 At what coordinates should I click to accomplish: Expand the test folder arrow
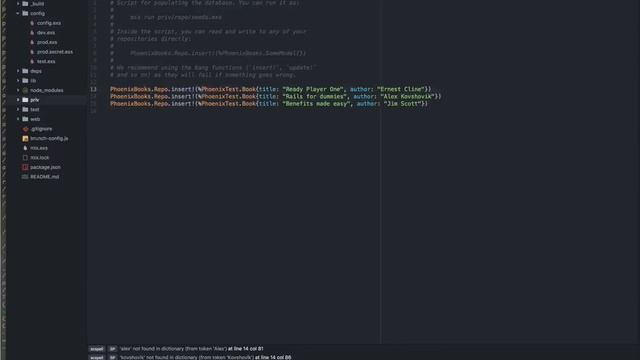pyautogui.click(x=18, y=109)
